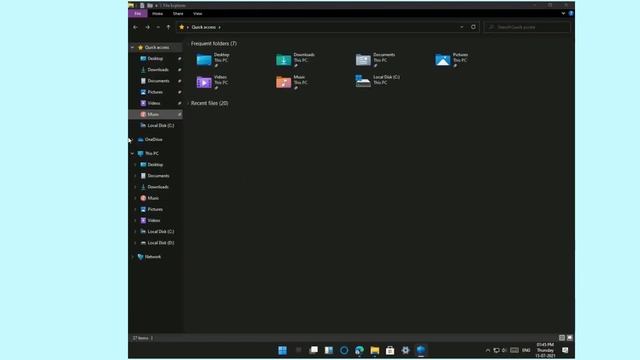Image resolution: width=640 pixels, height=360 pixels.
Task: Open the View ribbon tab
Action: [198, 13]
